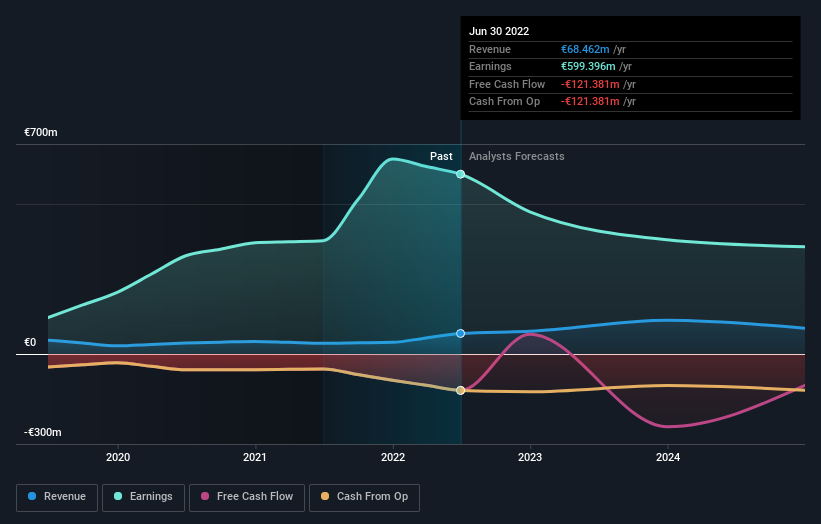Select the Cash From Op data point marker
Screen dimensions: 821x524
click(460, 391)
